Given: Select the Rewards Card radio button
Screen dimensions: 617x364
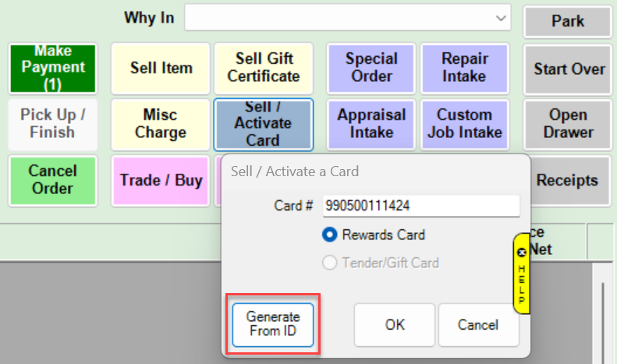Looking at the screenshot, I should 330,235.
